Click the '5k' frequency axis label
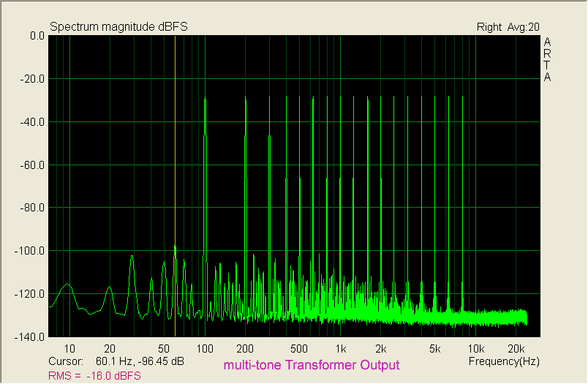 [434, 349]
